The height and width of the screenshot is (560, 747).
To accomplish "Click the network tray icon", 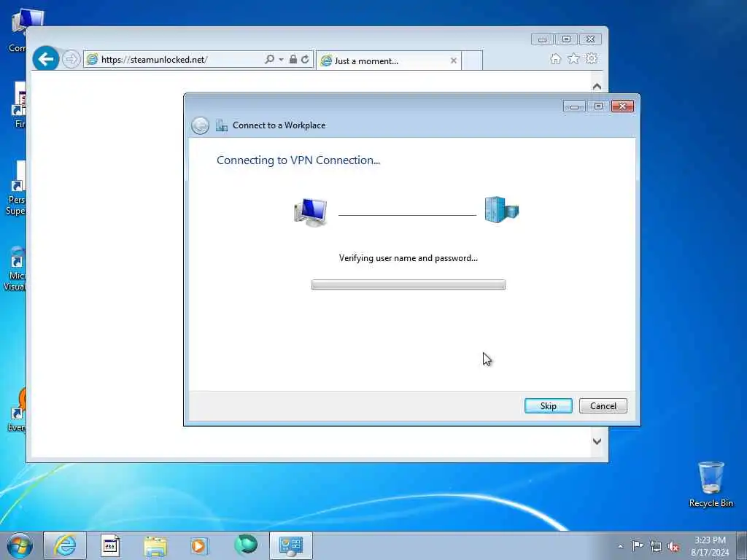I will [x=656, y=546].
